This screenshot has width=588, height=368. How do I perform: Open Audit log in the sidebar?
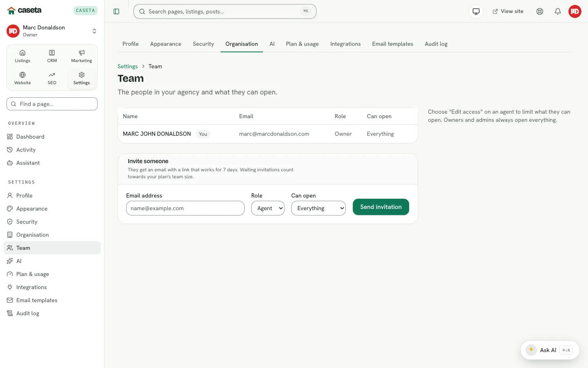52,313
